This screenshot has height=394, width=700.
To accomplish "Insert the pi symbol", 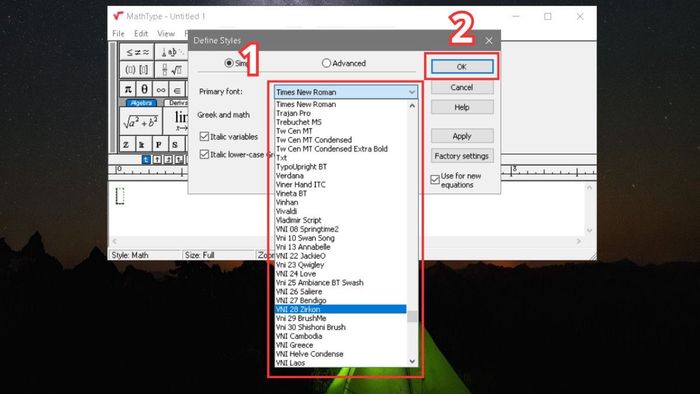I will [x=128, y=89].
